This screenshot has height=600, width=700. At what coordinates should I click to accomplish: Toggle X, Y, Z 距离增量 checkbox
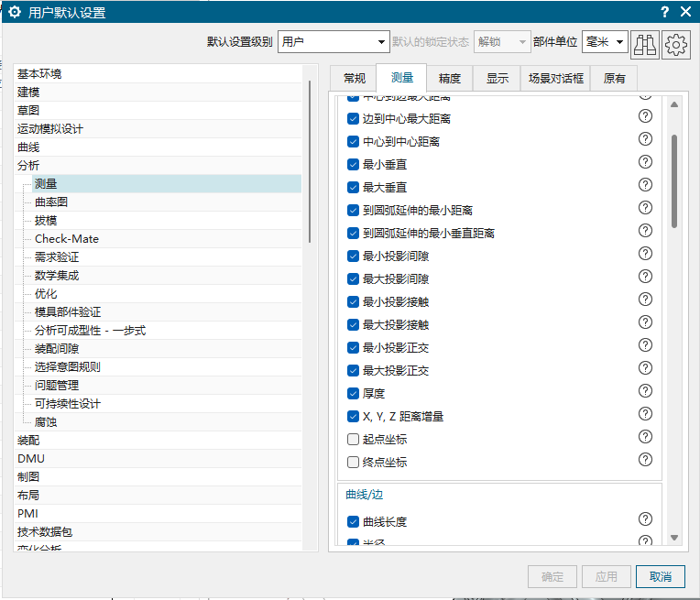353,417
